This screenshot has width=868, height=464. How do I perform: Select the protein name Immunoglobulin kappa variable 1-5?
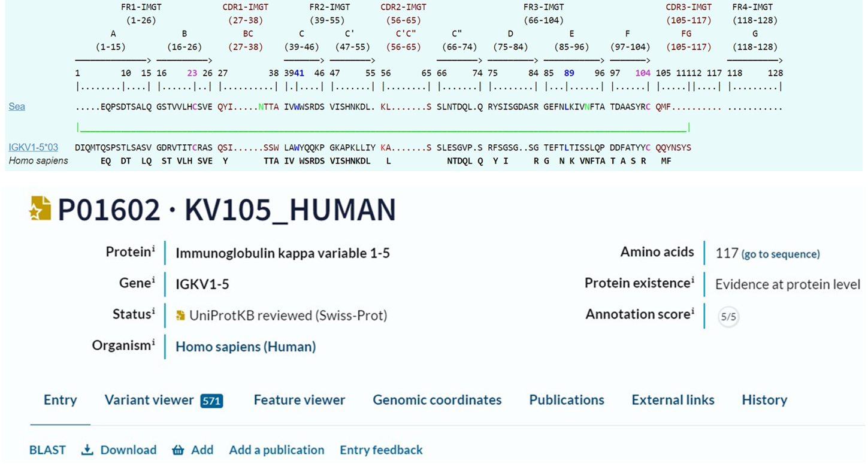(283, 253)
